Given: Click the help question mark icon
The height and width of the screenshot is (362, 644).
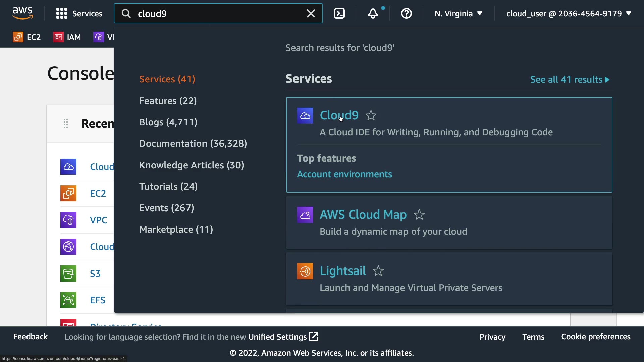Looking at the screenshot, I should click(406, 14).
